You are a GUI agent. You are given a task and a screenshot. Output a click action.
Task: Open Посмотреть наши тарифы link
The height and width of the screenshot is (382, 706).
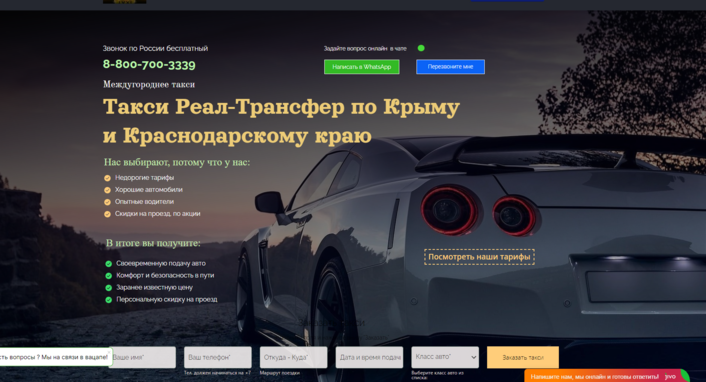coord(479,257)
